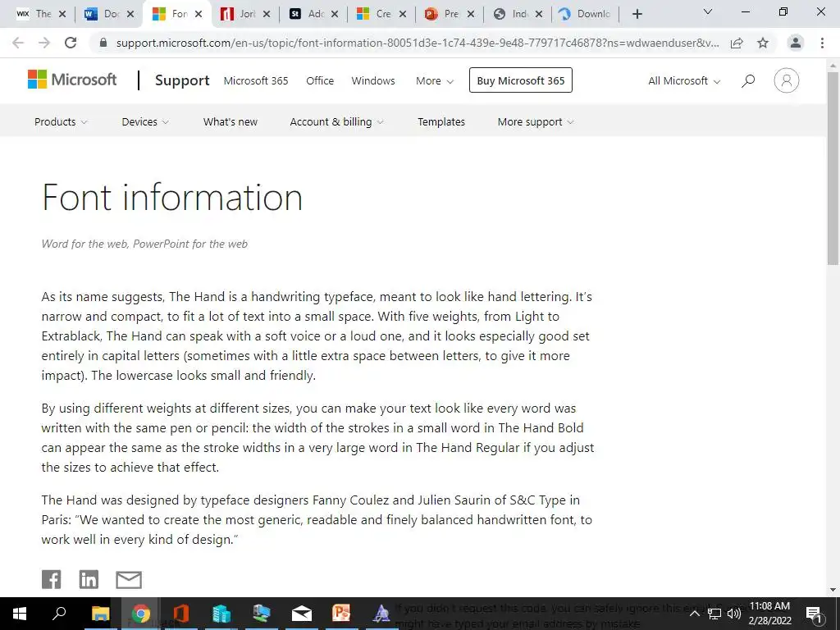Share article via LinkedIn icon
The width and height of the screenshot is (840, 630).
[x=89, y=579]
